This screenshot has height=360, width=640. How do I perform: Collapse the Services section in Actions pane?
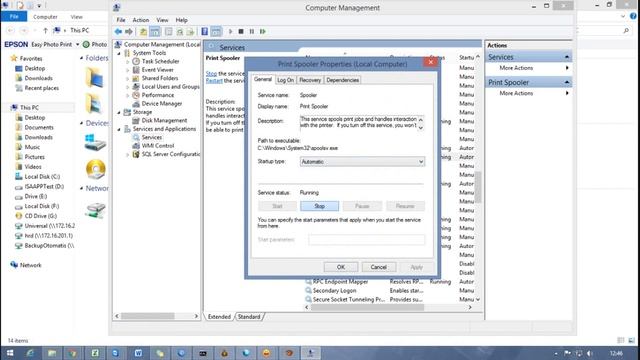567,57
